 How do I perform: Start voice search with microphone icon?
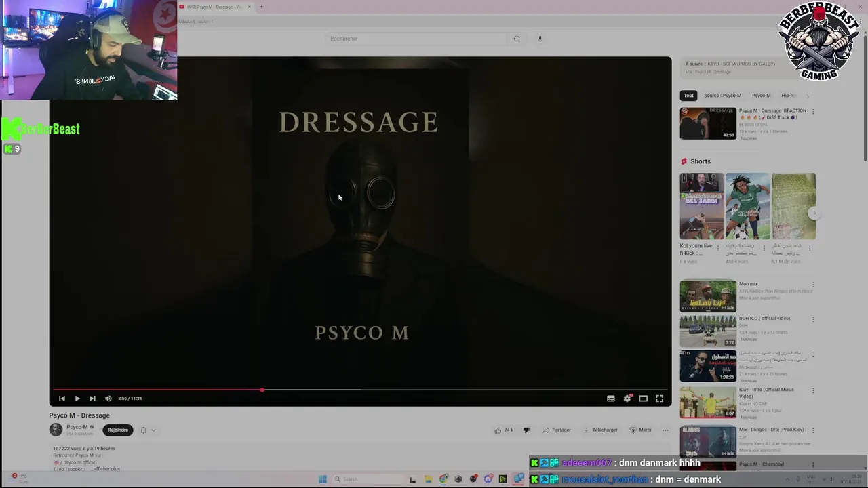540,39
